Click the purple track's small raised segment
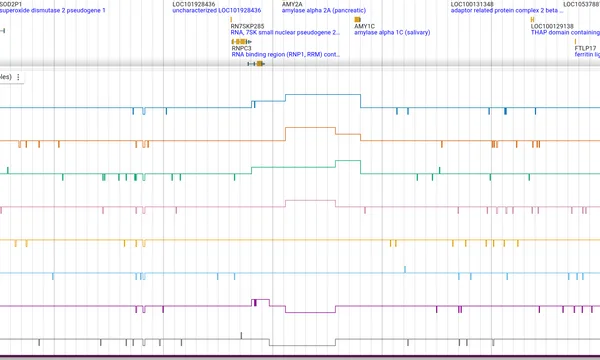Viewport: 600px width, 360px height. tap(261, 300)
